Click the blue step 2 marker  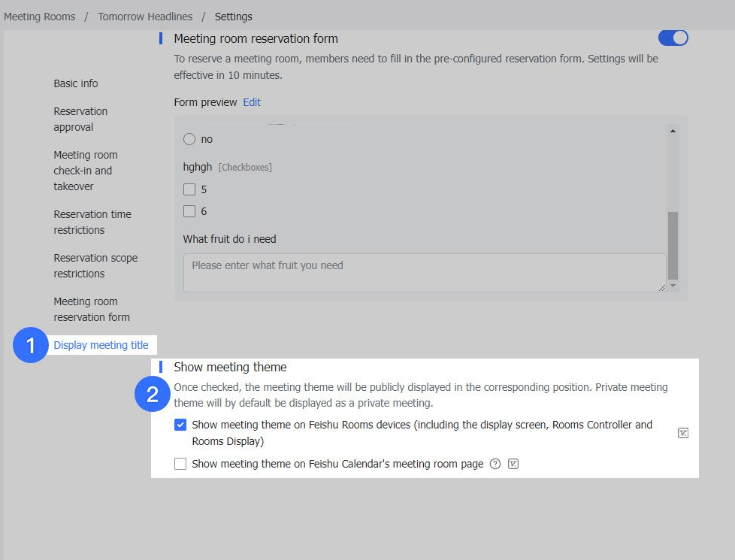[x=153, y=395]
